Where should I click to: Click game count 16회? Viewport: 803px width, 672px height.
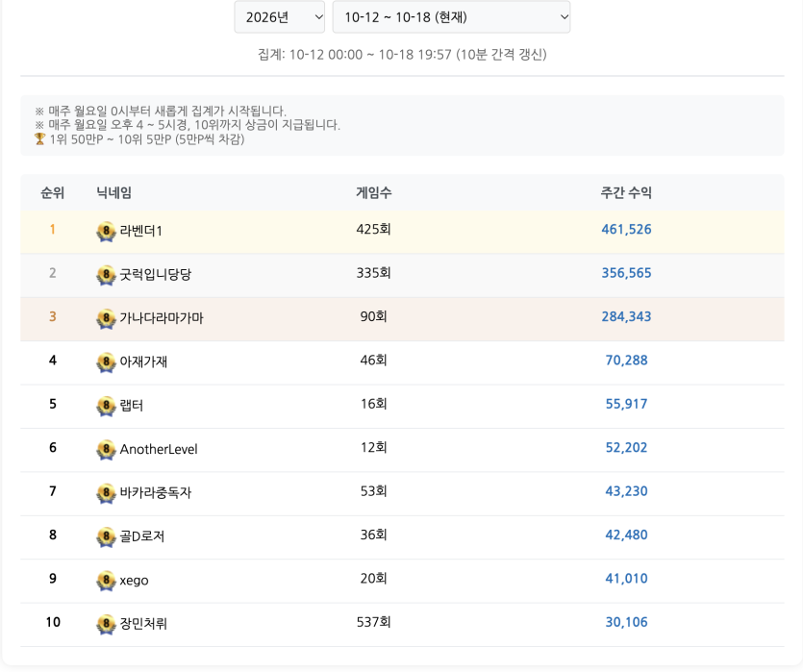point(374,404)
